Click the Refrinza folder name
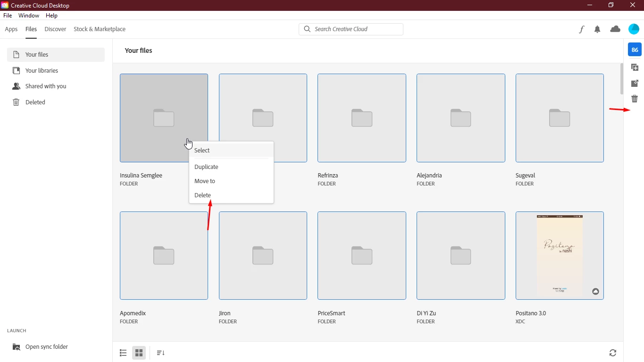 click(328, 176)
